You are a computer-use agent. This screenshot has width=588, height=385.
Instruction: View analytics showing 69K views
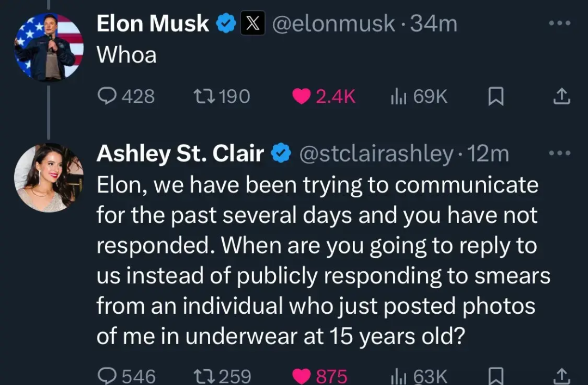click(419, 96)
